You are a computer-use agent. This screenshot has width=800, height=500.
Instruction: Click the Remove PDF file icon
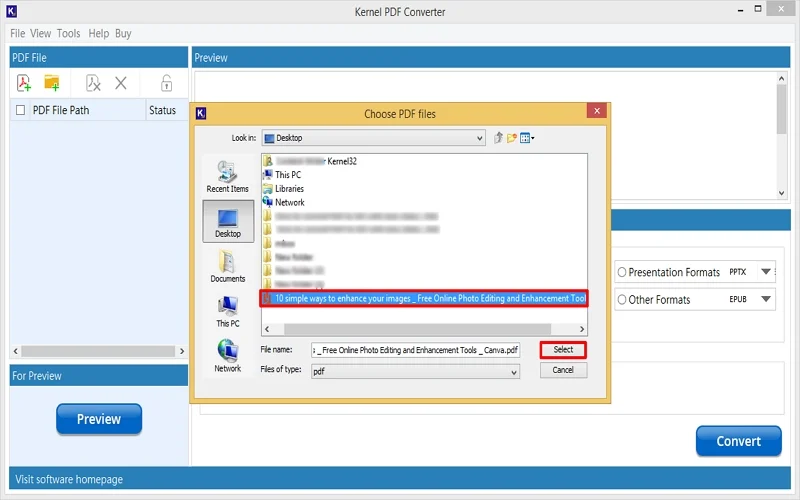[93, 83]
